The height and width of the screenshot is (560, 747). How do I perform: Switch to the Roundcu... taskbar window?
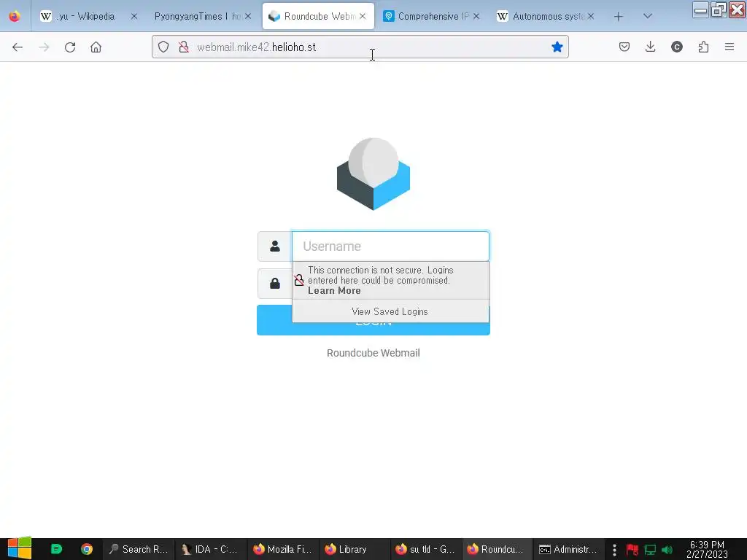(497, 549)
